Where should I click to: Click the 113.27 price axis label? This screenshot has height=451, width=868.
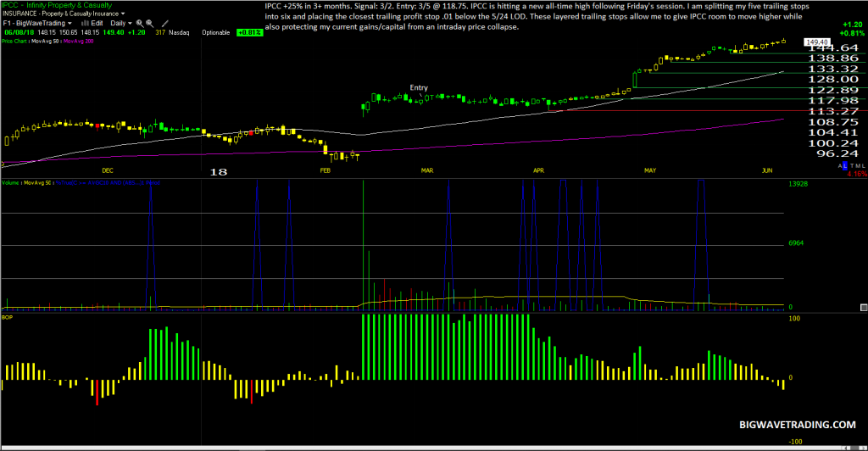coord(833,111)
